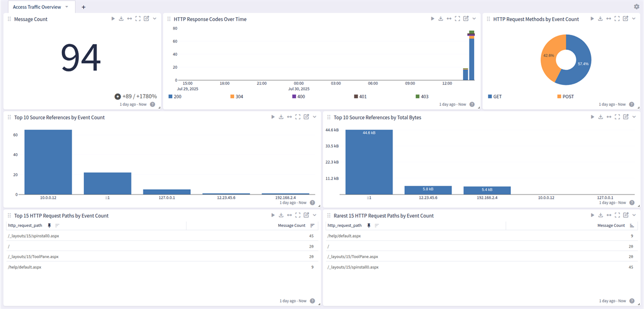
Task: Click /_layouts/15/spinstall0.aspx in Top 15 table
Action: pyautogui.click(x=33, y=236)
